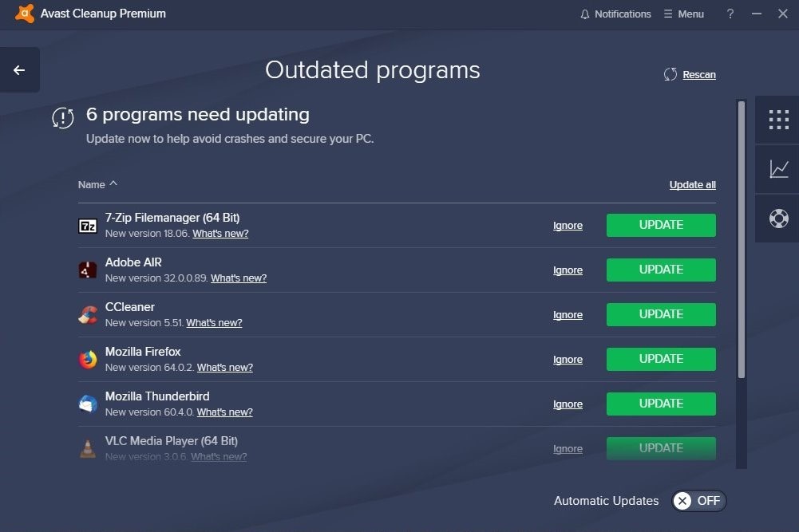Click the VLC Media Player icon
The height and width of the screenshot is (532, 799).
click(x=88, y=447)
